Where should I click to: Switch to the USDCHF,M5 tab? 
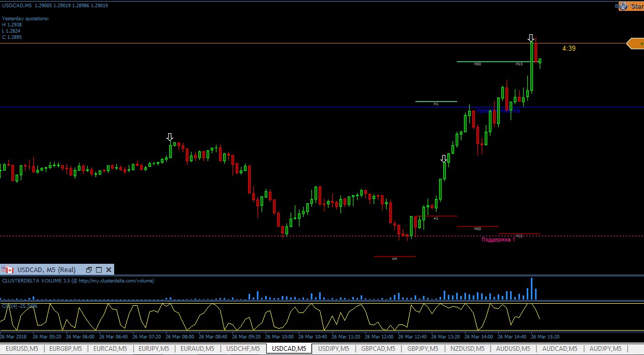coord(244,349)
